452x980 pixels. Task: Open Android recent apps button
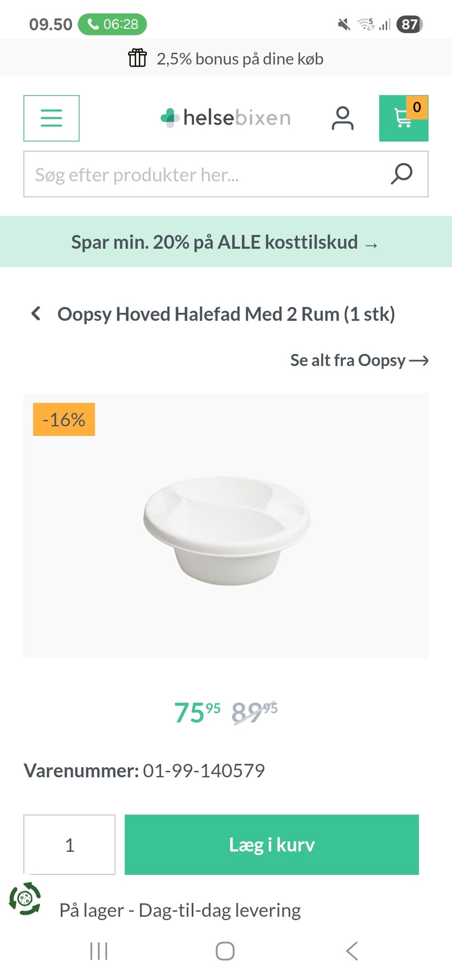[99, 951]
